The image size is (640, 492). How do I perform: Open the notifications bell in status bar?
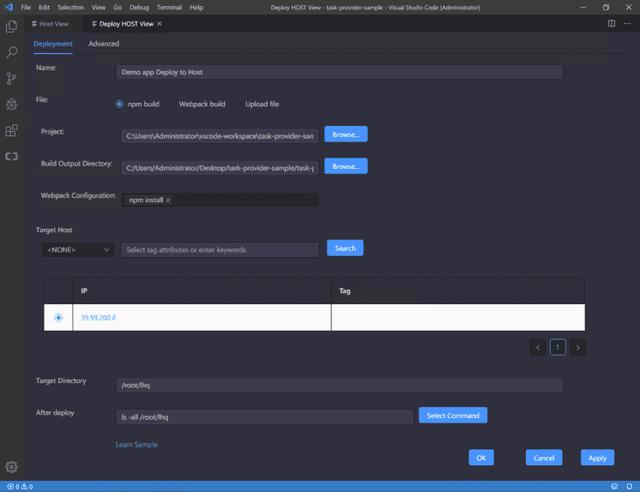coord(629,486)
